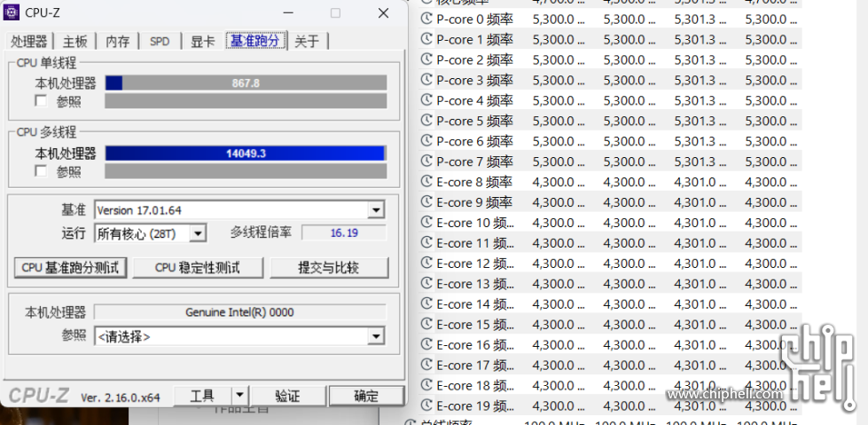Close the CPU-Z window
This screenshot has width=868, height=425.
coord(383,12)
